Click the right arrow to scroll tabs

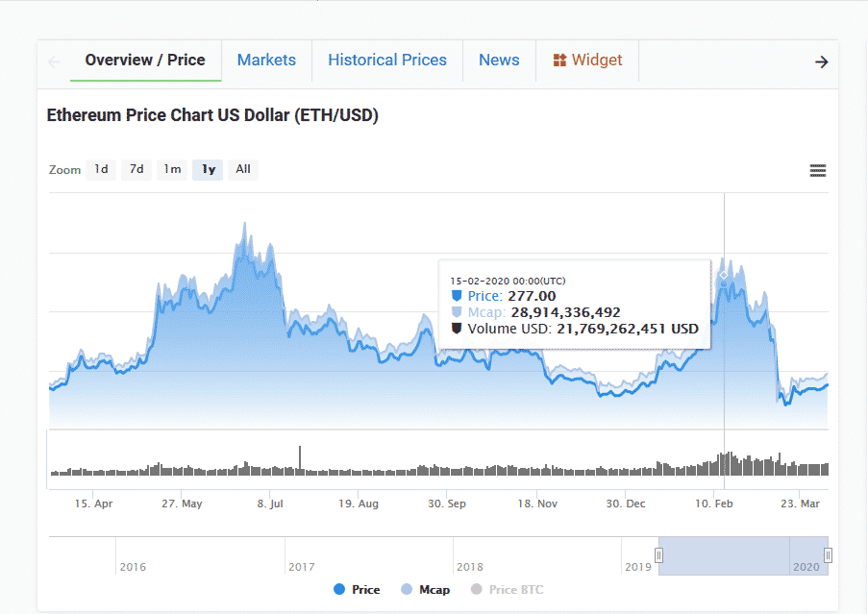pyautogui.click(x=822, y=61)
